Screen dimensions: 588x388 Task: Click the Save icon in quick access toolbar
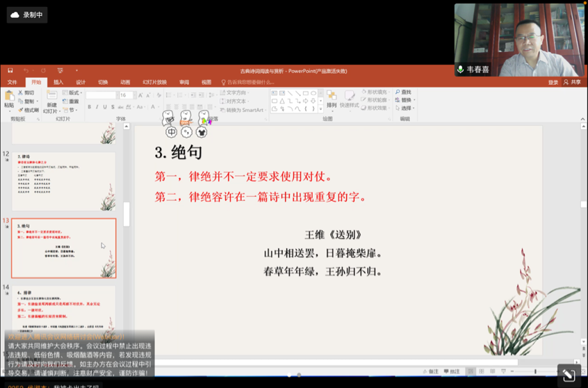coord(10,70)
